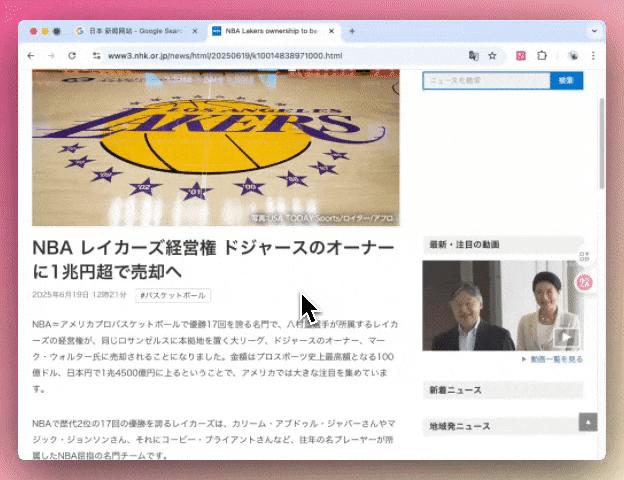Play the video thumbnail with the couple
Viewport: 624px width, 480px height.
pyautogui.click(x=503, y=305)
